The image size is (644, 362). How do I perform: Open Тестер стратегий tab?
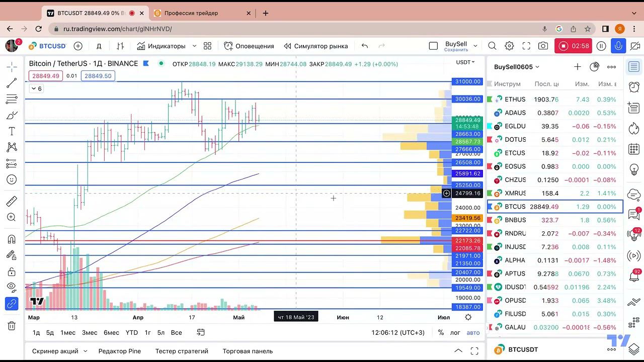tap(182, 351)
